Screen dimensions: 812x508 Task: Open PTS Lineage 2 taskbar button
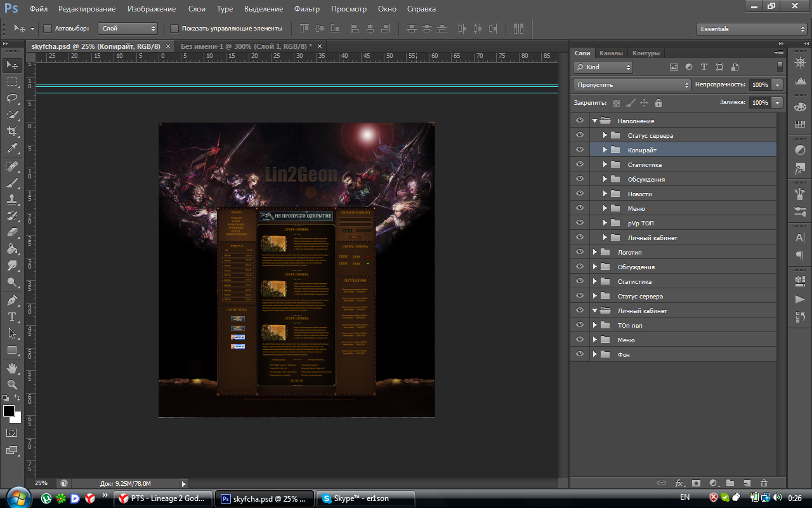[x=163, y=498]
